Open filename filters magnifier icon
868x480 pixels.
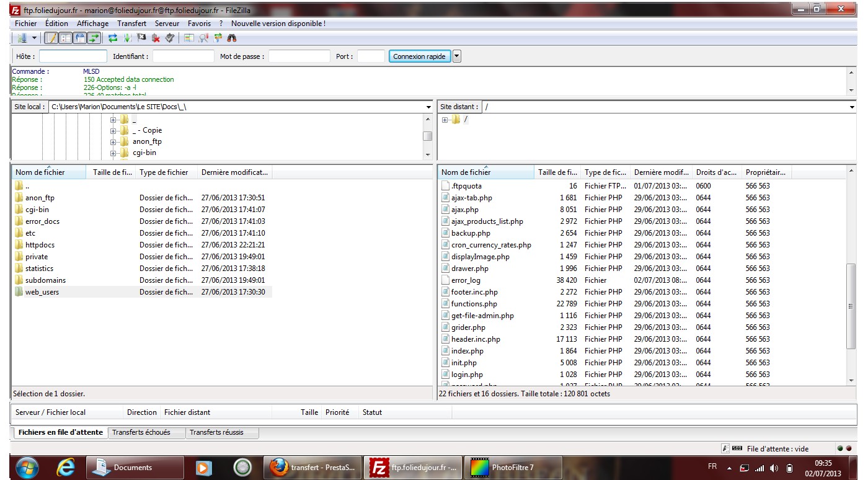point(203,38)
